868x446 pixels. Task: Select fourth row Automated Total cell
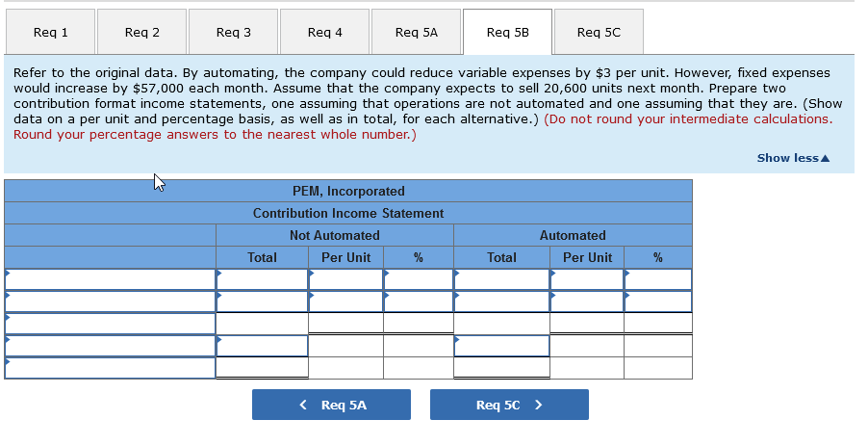tap(501, 346)
